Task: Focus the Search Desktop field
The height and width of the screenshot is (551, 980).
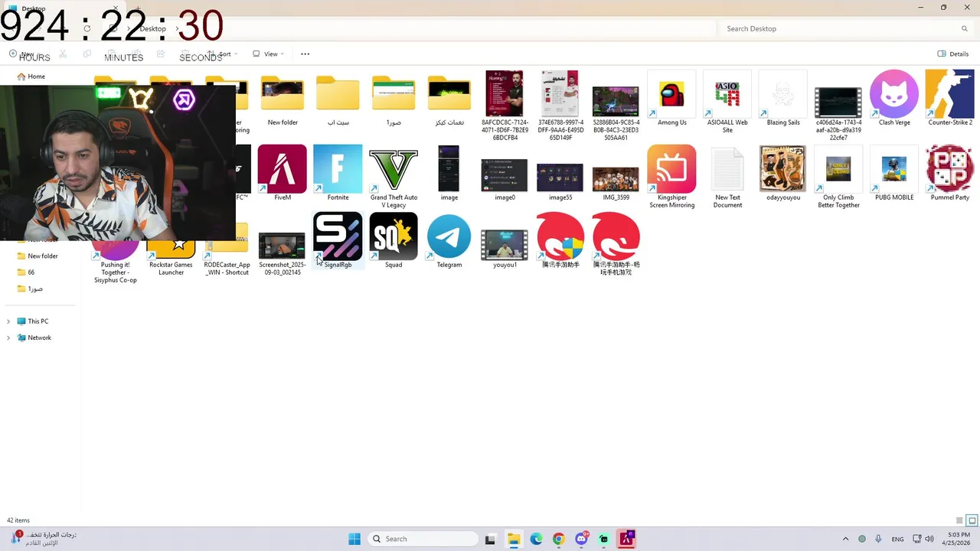Action: click(x=846, y=28)
